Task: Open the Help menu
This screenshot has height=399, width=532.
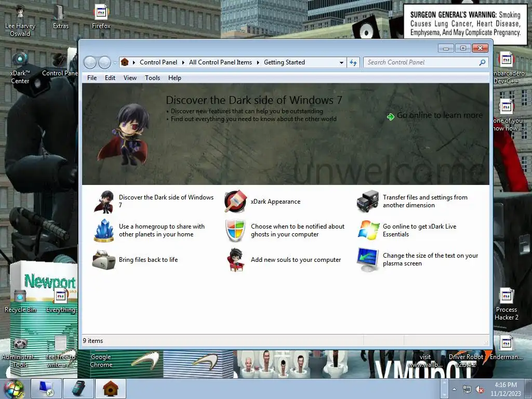Action: click(x=175, y=78)
